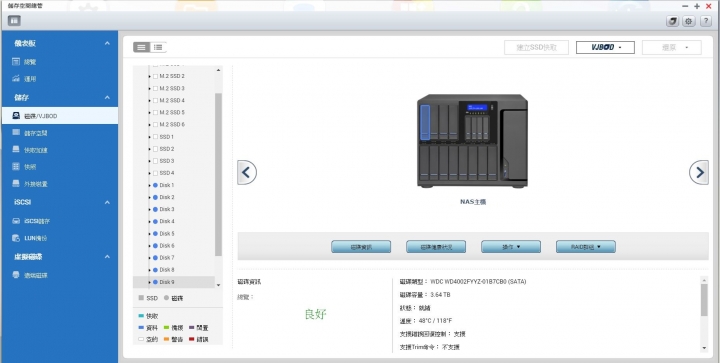Image resolution: width=720 pixels, height=363 pixels.
Task: Click the disk details panel scrollbar
Action: pyautogui.click(x=704, y=300)
